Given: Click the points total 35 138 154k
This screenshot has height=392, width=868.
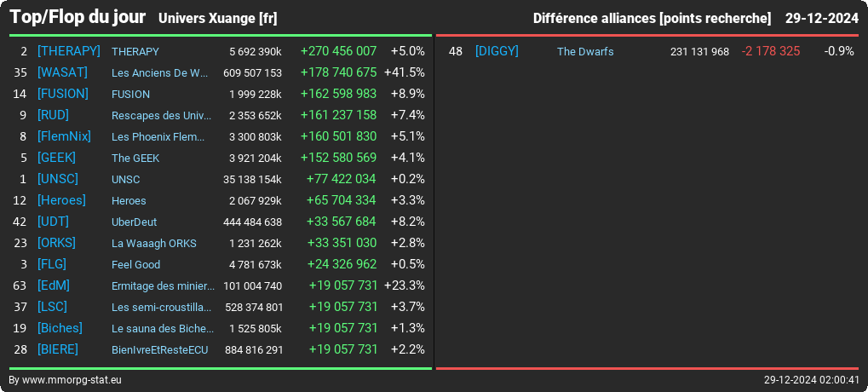Looking at the screenshot, I should pos(252,180).
